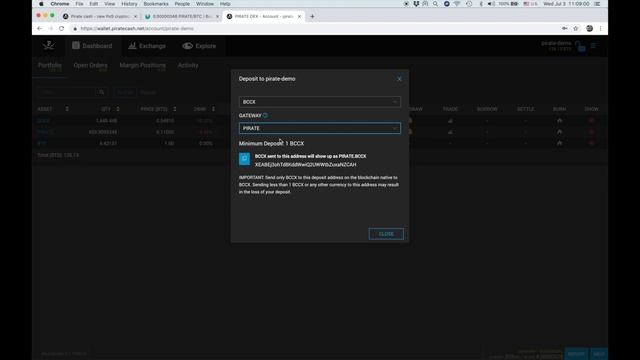The image size is (640, 360).
Task: Click the browser back arrow
Action: pos(40,29)
